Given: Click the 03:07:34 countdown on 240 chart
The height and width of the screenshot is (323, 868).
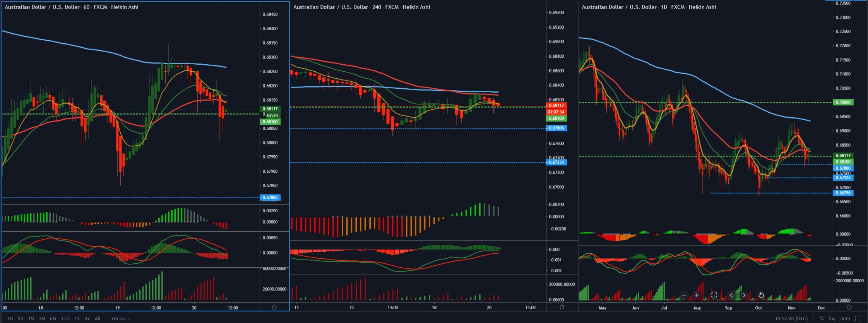Looking at the screenshot, I should [556, 112].
